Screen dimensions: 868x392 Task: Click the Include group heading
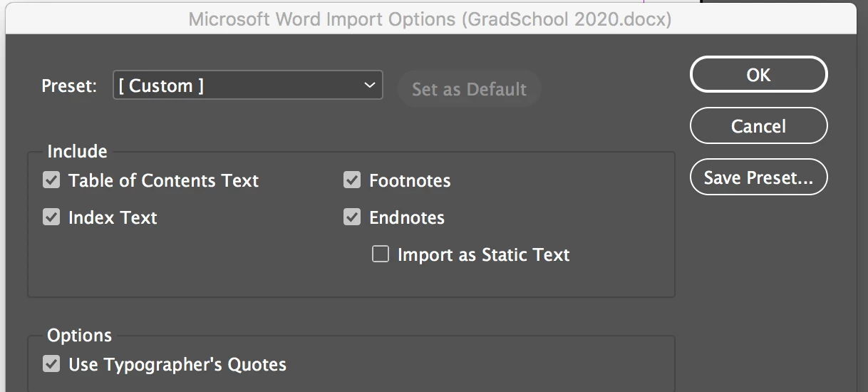click(x=77, y=151)
